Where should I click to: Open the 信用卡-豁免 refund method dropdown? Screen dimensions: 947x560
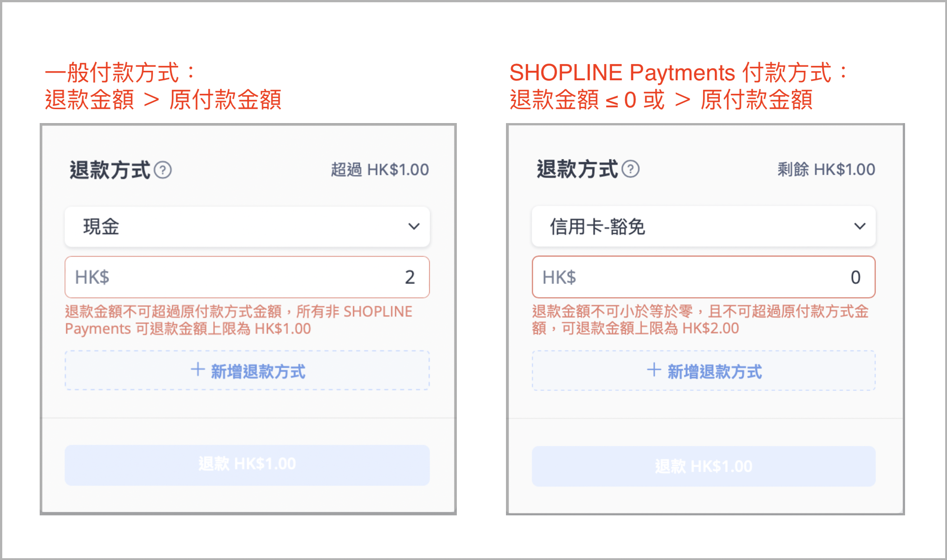(x=703, y=226)
